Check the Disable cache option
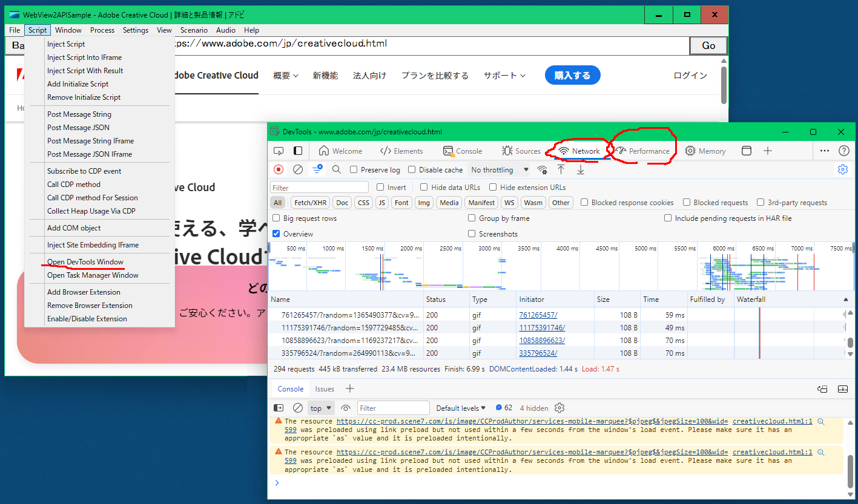The width and height of the screenshot is (858, 504). pos(412,170)
